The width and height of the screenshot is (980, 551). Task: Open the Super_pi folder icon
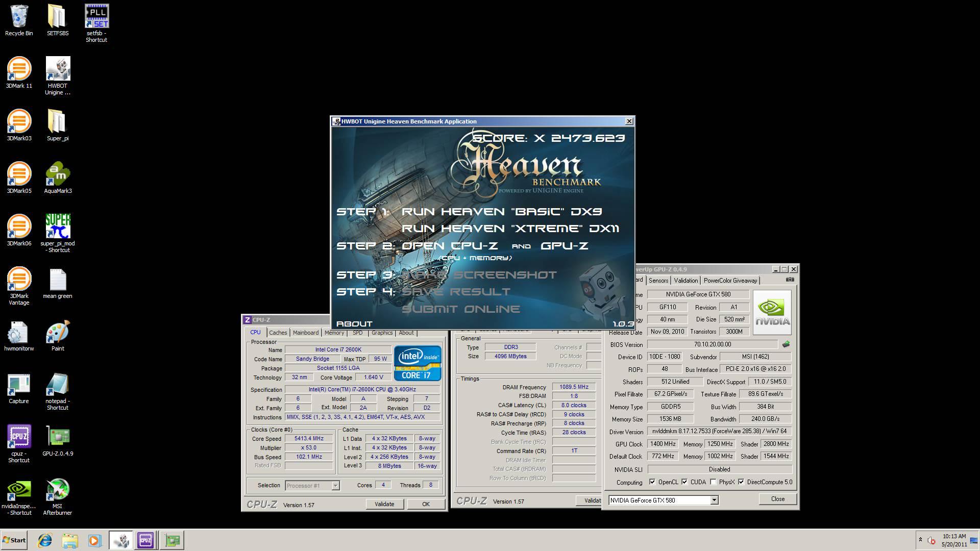(x=58, y=126)
